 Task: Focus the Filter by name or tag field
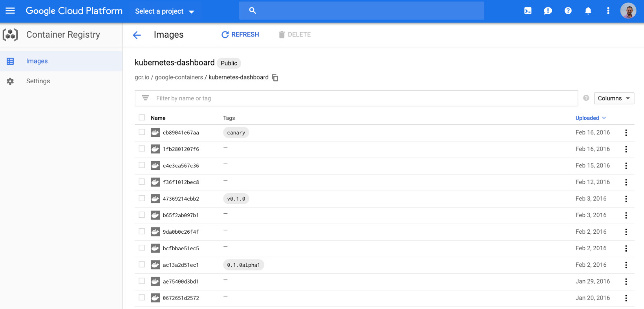tap(356, 98)
